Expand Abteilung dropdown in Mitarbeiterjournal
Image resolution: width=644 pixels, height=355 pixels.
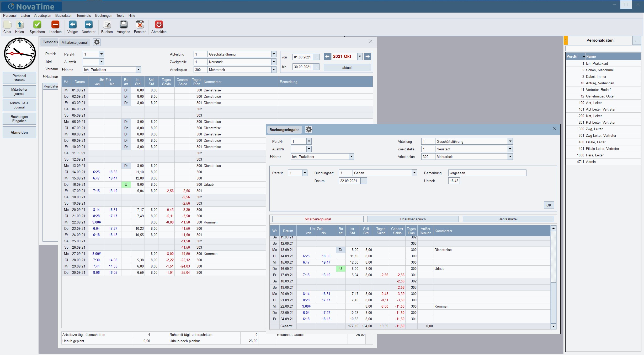274,54
